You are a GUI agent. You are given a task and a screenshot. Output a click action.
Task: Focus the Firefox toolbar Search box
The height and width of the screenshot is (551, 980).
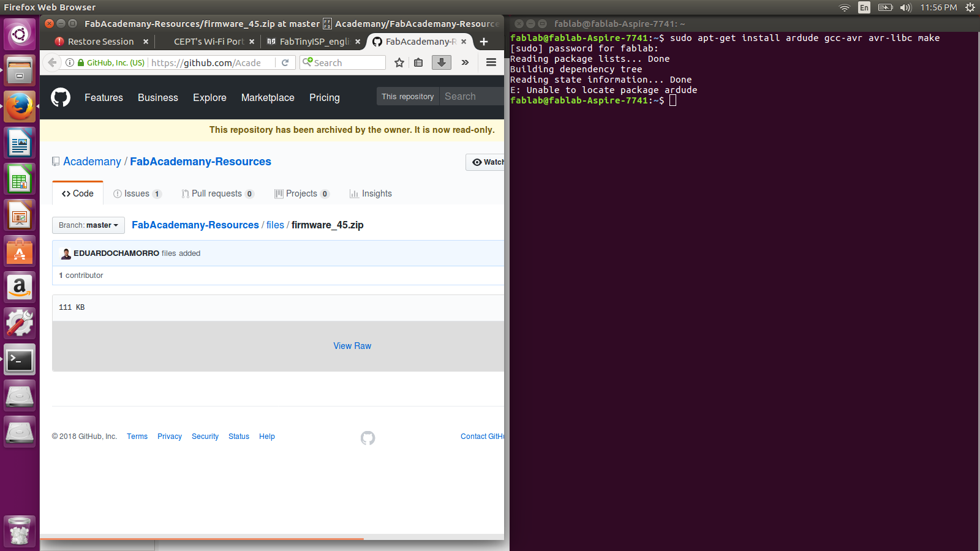343,62
